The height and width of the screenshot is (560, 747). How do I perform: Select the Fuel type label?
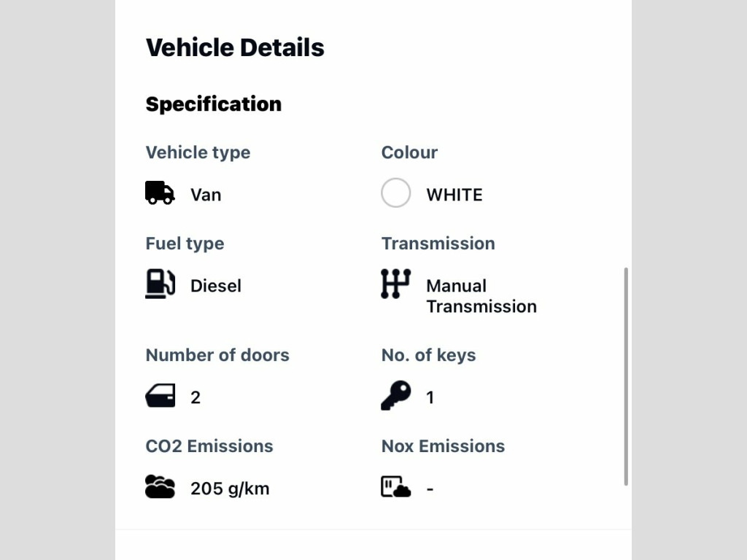click(185, 244)
